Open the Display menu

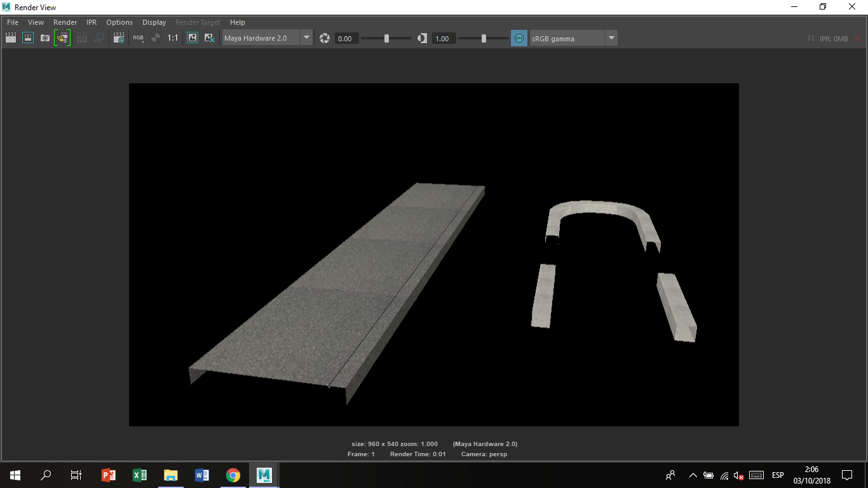pyautogui.click(x=154, y=22)
